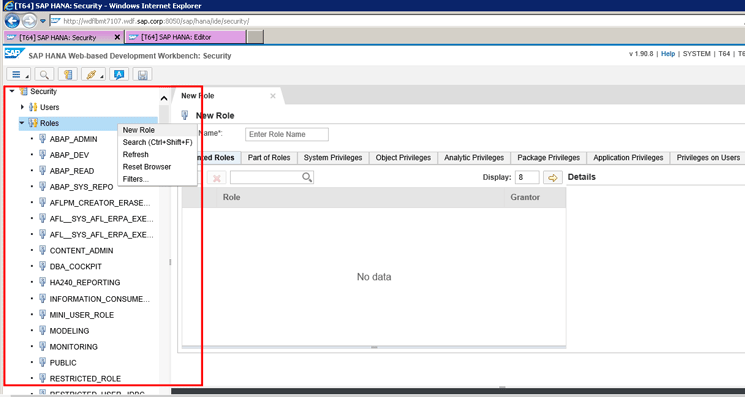
Task: Click the Roles folder icon
Action: point(33,123)
